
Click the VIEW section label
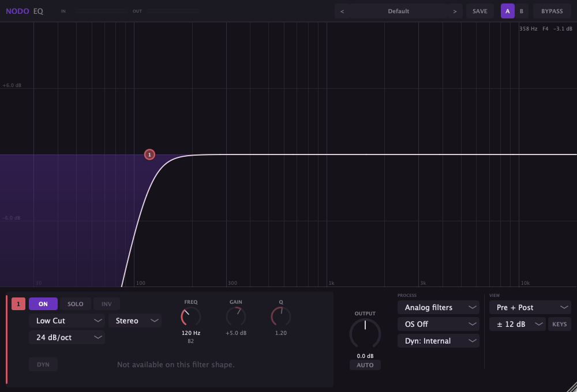pos(494,295)
